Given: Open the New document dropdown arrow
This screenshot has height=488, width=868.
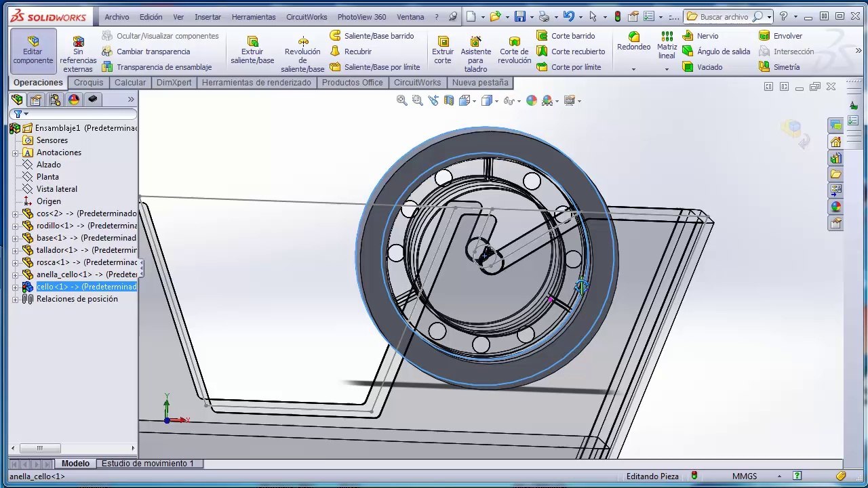Looking at the screenshot, I should 483,16.
